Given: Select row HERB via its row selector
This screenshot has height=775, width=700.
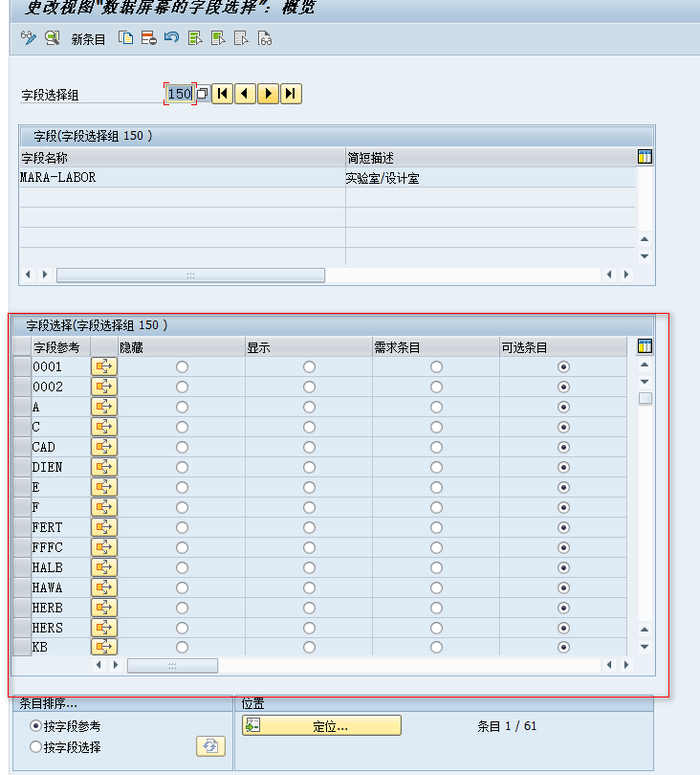Looking at the screenshot, I should click(x=22, y=608).
